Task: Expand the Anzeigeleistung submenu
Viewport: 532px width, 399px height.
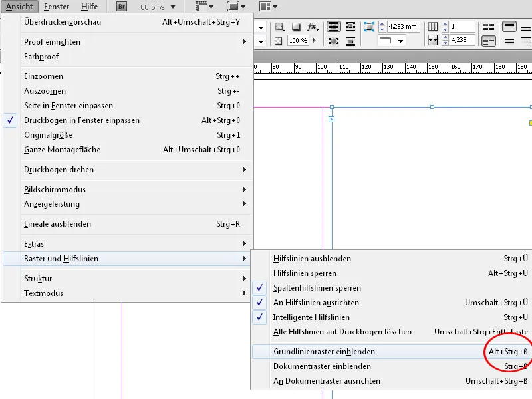Action: pyautogui.click(x=128, y=204)
